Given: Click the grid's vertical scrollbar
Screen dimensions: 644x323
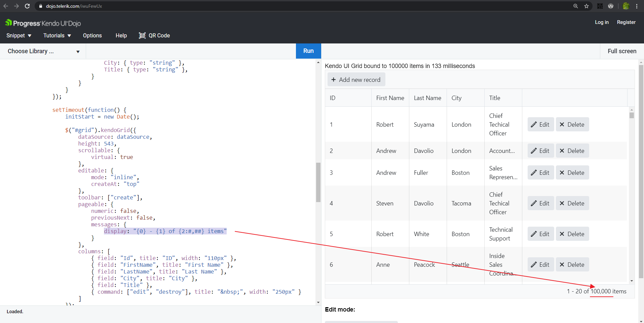Looking at the screenshot, I should coord(632,116).
